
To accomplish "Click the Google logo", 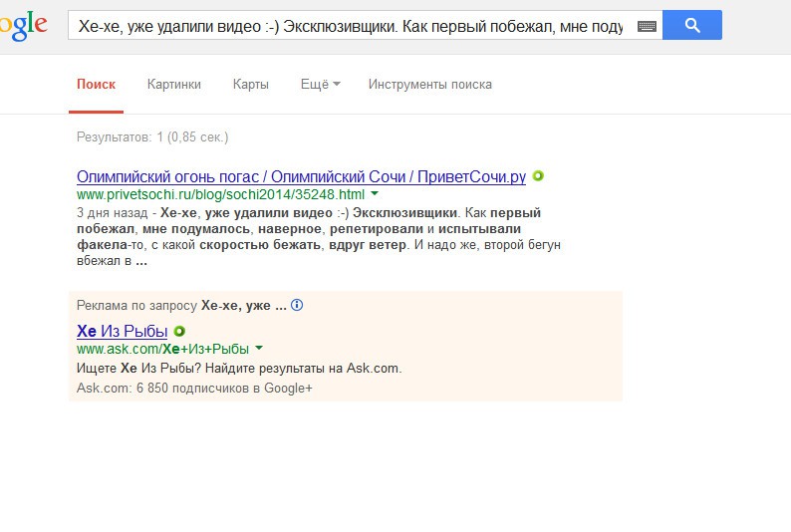I will [x=22, y=27].
